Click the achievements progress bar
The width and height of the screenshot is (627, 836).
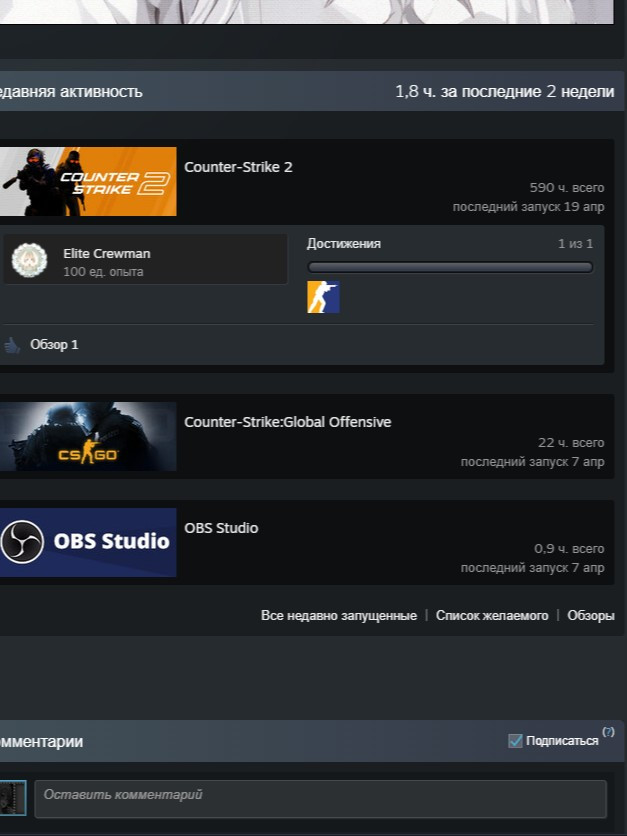click(449, 267)
